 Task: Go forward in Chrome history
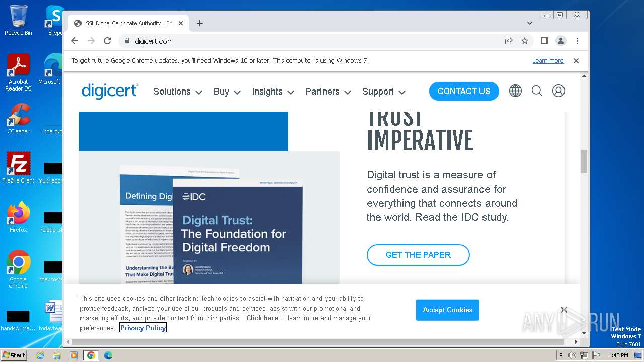[91, 41]
